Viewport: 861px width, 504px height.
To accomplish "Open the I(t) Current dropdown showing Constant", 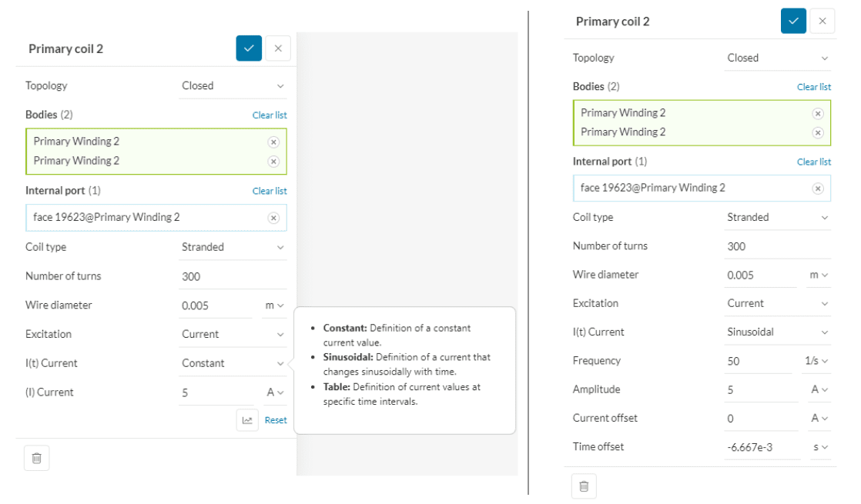I will coord(233,363).
